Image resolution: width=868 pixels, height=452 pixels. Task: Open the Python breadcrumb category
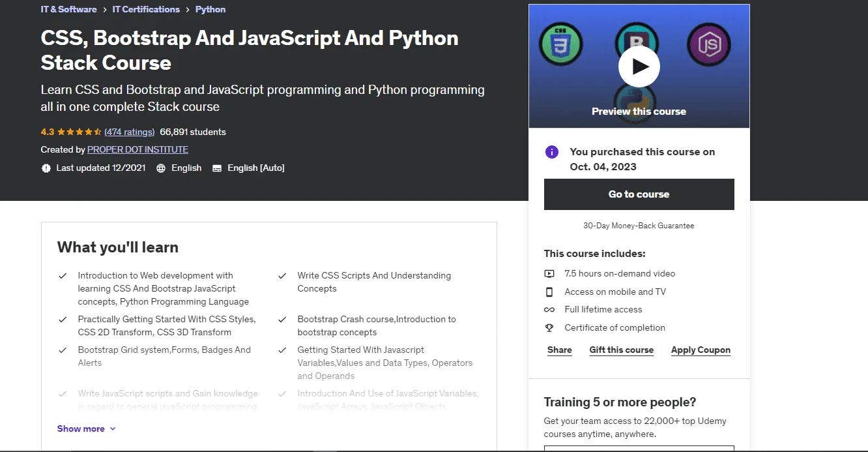[210, 9]
